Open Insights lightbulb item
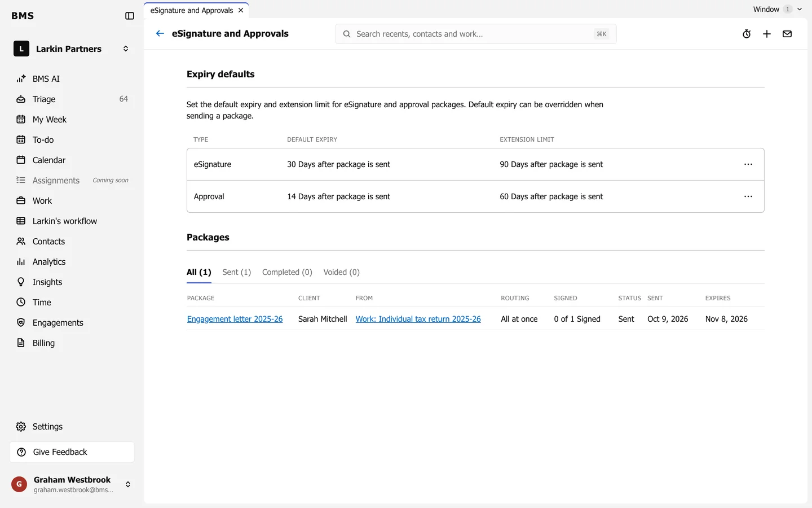The width and height of the screenshot is (812, 508). click(72, 282)
